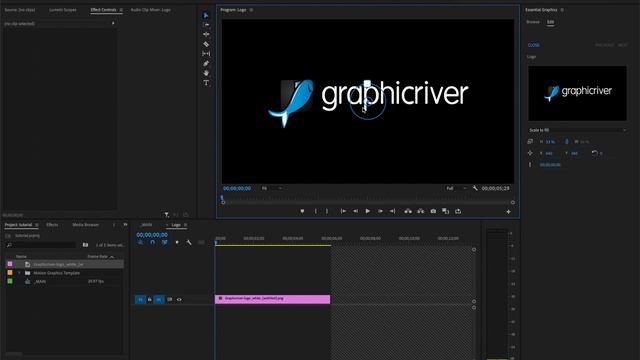This screenshot has height=360, width=640.
Task: Step back one frame
Action: pos(356,211)
